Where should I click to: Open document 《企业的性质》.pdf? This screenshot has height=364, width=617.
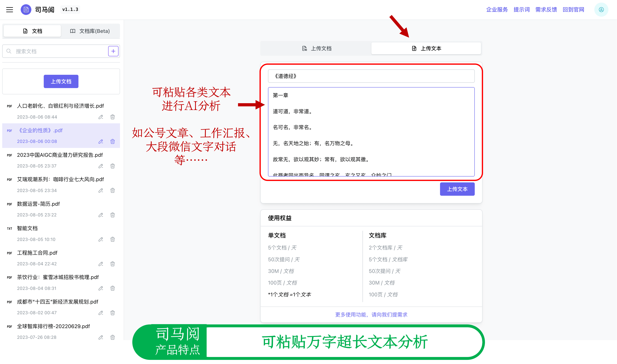(40, 131)
